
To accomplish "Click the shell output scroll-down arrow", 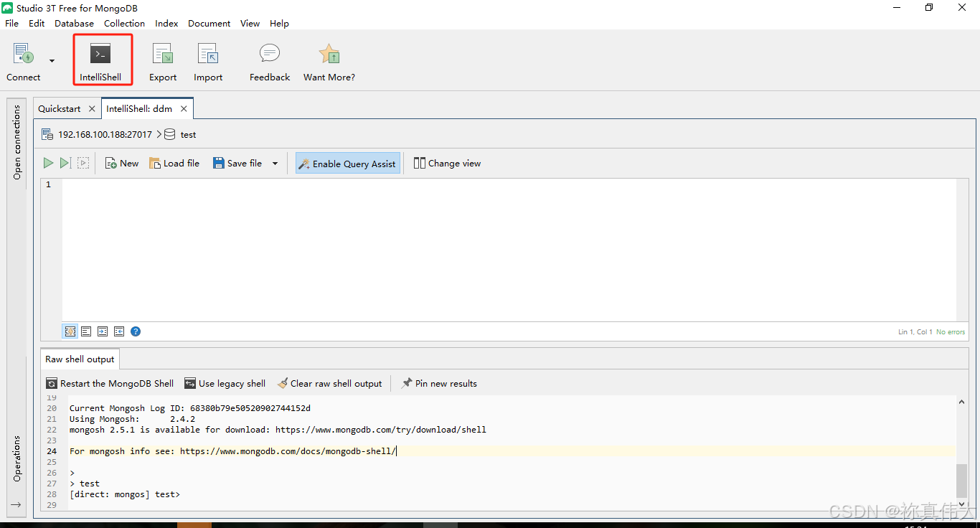I will click(962, 504).
